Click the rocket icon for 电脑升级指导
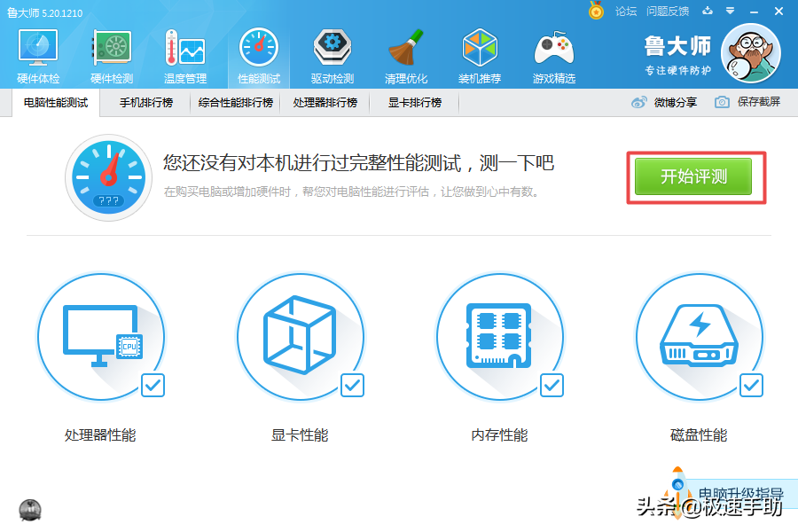This screenshot has width=798, height=532. point(677,491)
